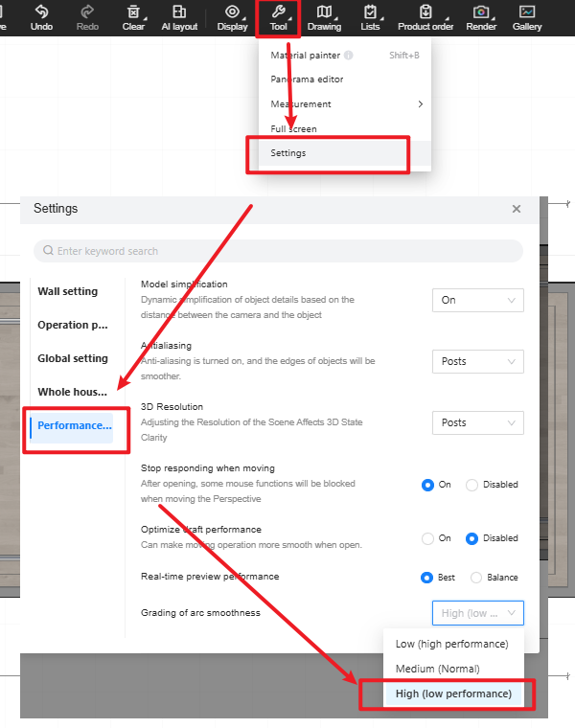Click the Product order icon
The width and height of the screenshot is (575, 728).
tap(425, 12)
